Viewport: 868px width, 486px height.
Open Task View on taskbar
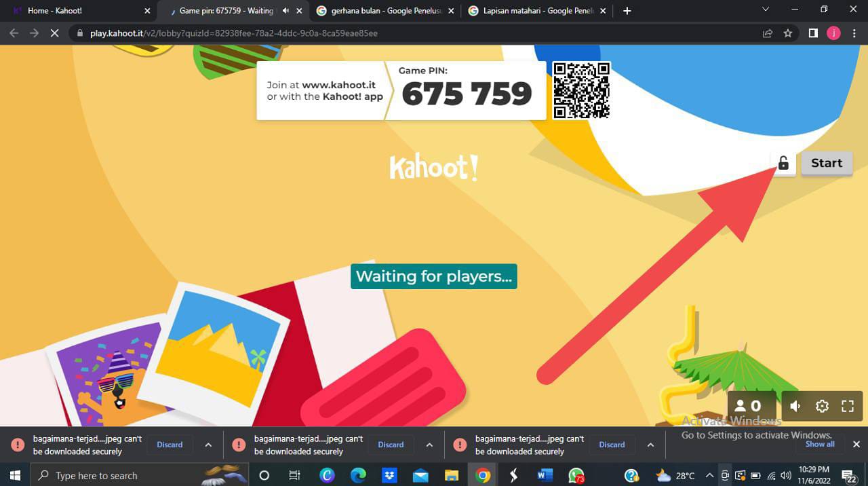pos(294,475)
